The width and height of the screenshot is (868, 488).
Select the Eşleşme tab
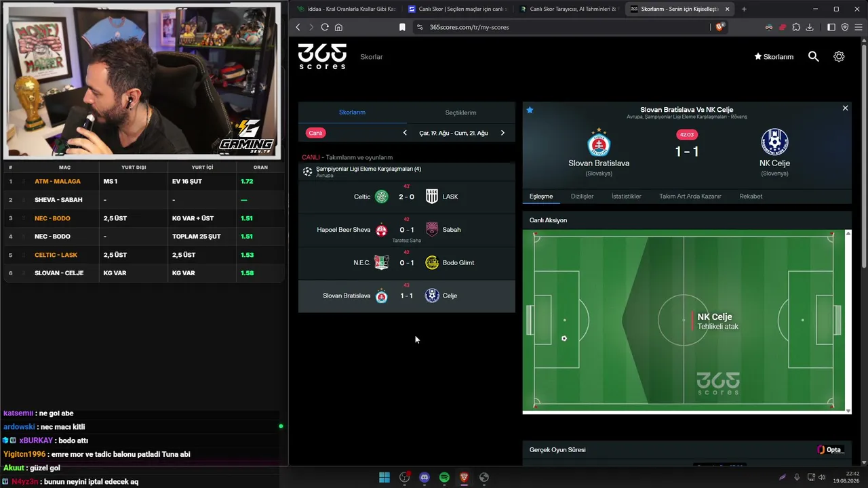pyautogui.click(x=541, y=197)
